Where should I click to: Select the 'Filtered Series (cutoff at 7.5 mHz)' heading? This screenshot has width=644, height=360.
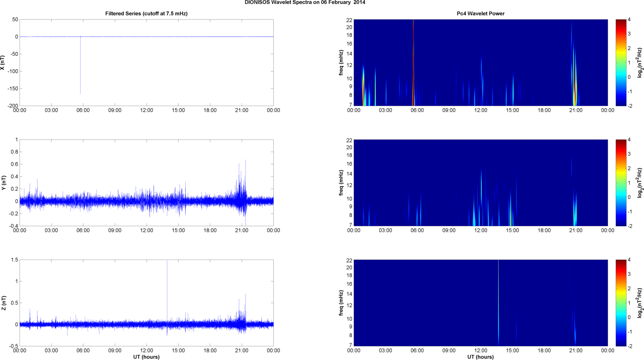[x=146, y=13]
